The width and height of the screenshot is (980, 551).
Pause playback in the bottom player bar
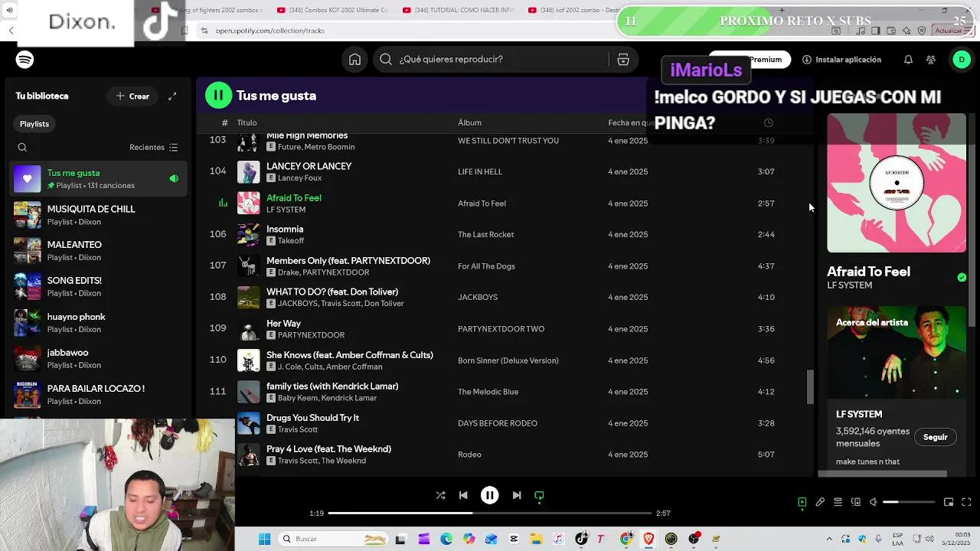[x=490, y=495]
